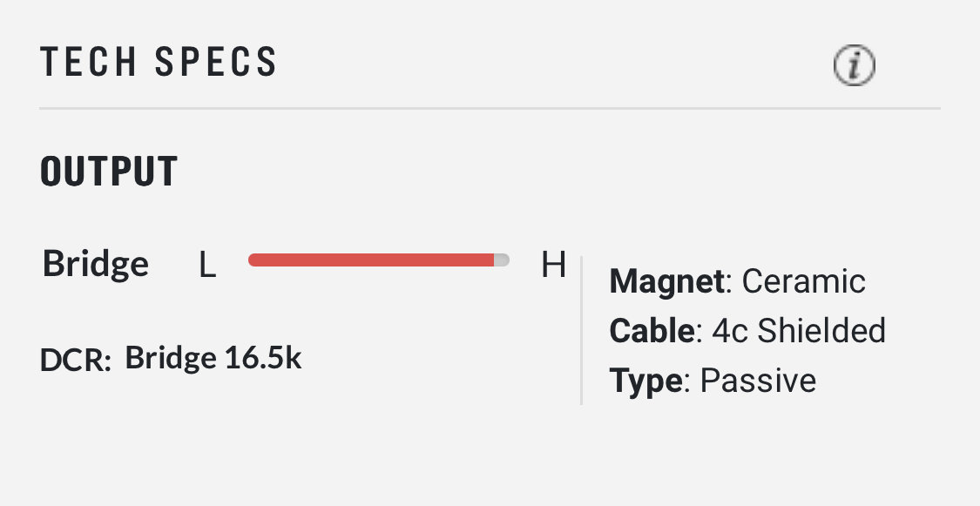This screenshot has height=506, width=980.
Task: Click the red Bridge output level bar
Action: pyautogui.click(x=371, y=260)
